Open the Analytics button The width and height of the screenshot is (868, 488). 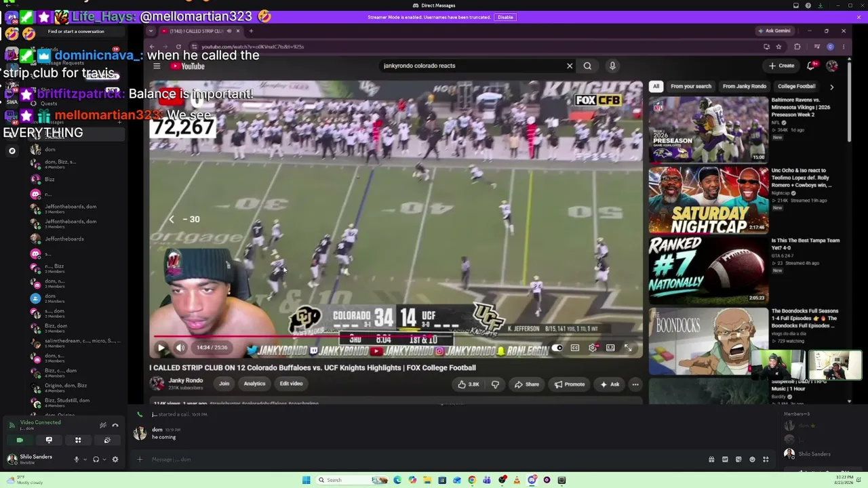tap(254, 384)
